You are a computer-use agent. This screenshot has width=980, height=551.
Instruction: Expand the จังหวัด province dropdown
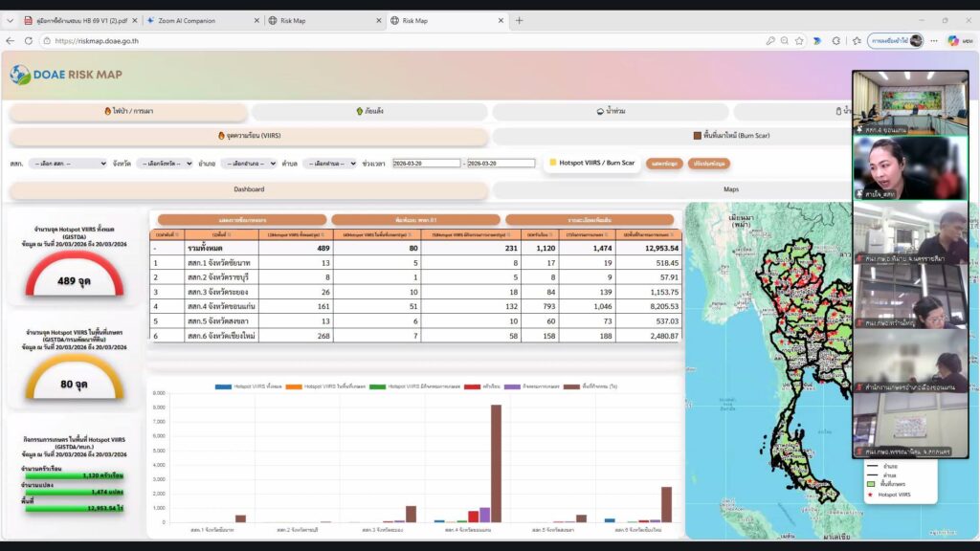[164, 164]
